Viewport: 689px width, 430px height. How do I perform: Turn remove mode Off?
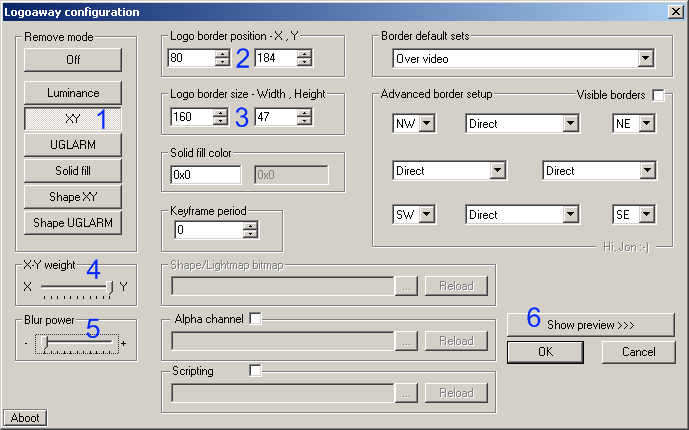point(73,59)
